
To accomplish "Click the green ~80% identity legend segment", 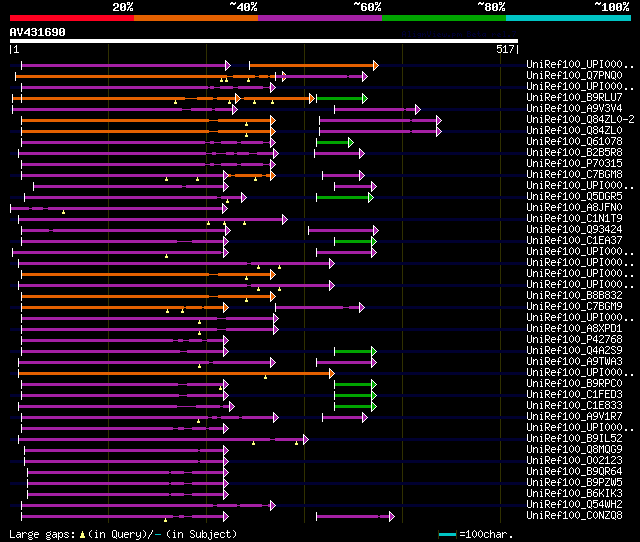I will [444, 18].
